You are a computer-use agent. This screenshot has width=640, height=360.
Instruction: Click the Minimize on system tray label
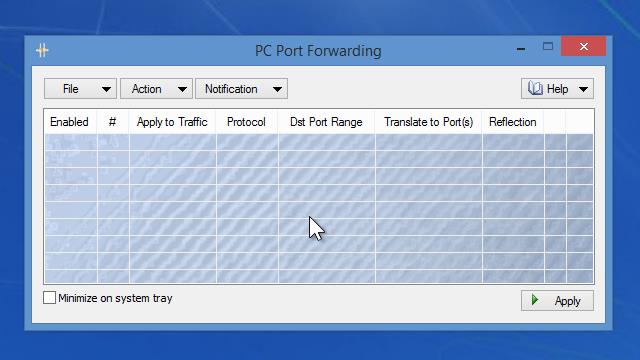(116, 298)
